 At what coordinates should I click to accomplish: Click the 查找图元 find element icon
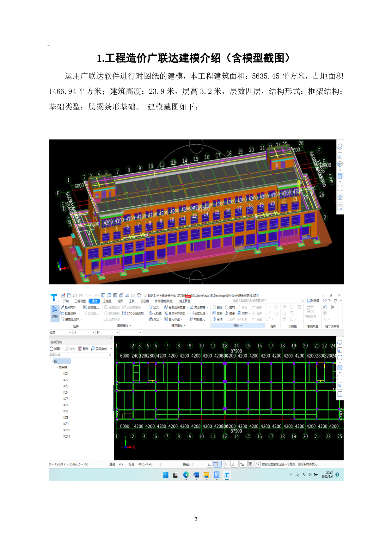point(91,307)
